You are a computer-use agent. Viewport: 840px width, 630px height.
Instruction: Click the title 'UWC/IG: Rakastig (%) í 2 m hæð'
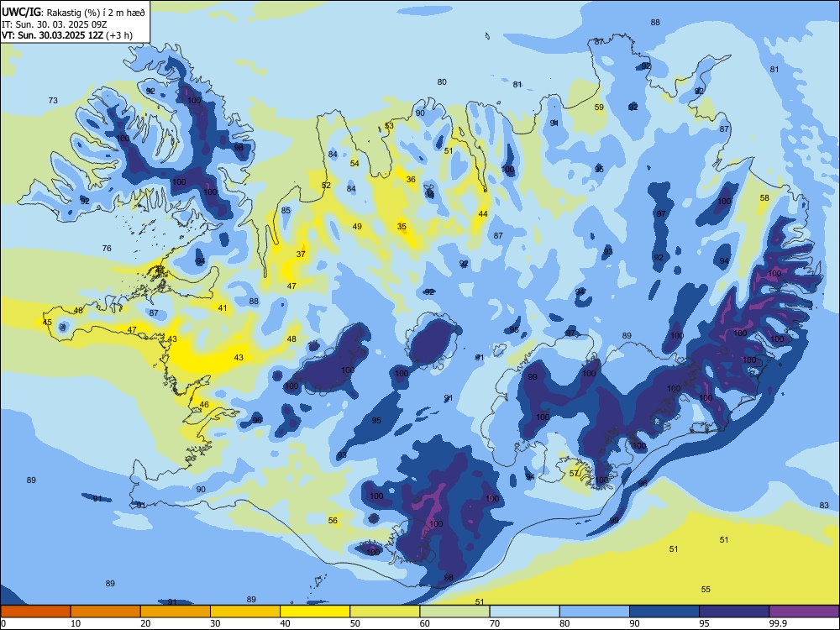pos(73,11)
